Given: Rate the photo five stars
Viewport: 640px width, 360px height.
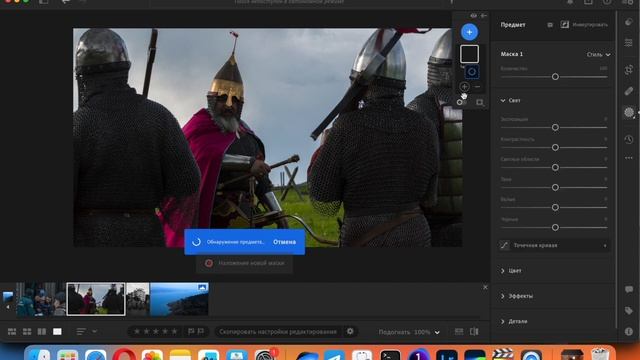Looking at the screenshot, I should [x=174, y=331].
